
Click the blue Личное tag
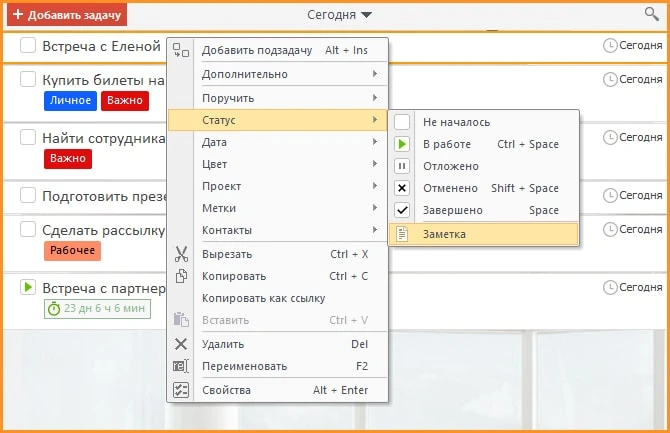coord(71,100)
